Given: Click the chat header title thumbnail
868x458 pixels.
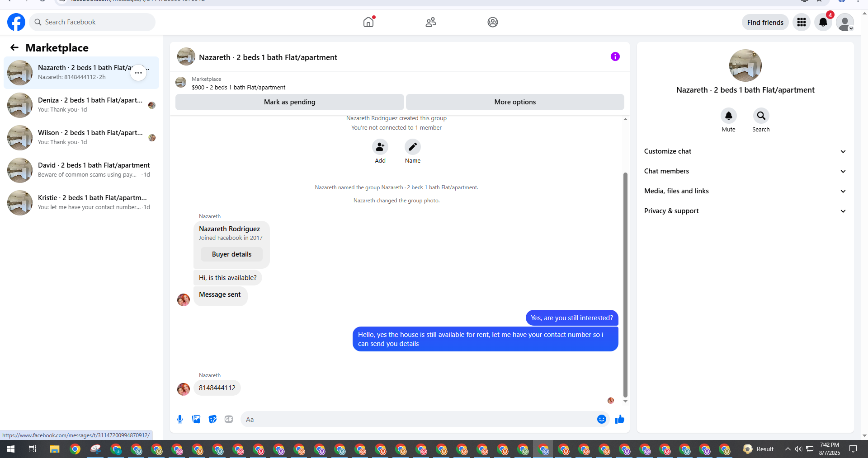Looking at the screenshot, I should (186, 57).
